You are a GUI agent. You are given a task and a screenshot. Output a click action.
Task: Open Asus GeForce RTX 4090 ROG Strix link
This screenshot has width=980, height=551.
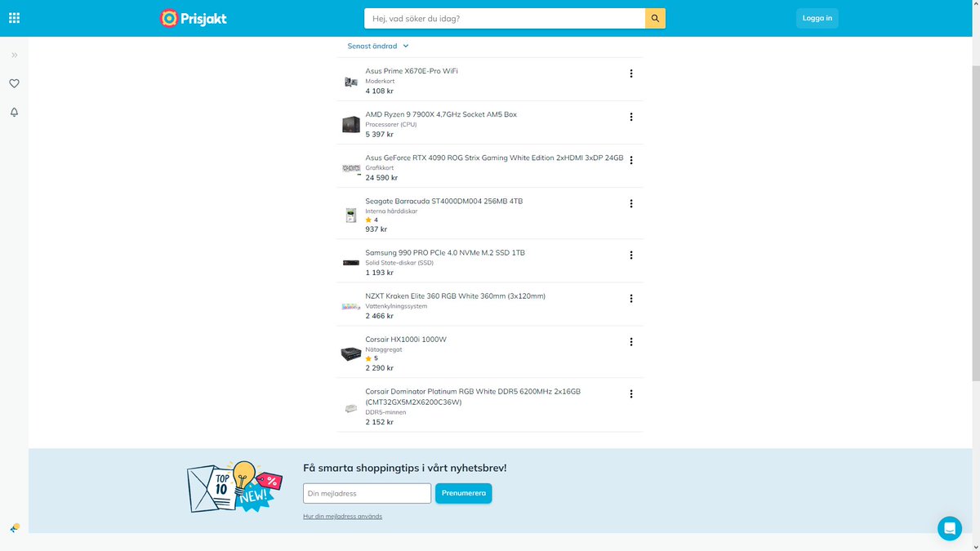tap(494, 158)
